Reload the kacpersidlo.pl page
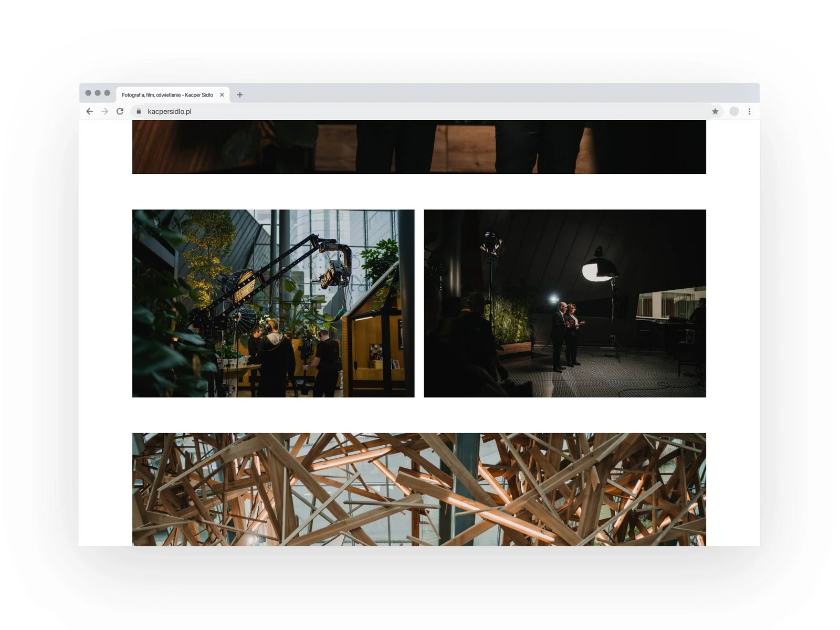Screen dimensions: 840x630 click(x=120, y=111)
